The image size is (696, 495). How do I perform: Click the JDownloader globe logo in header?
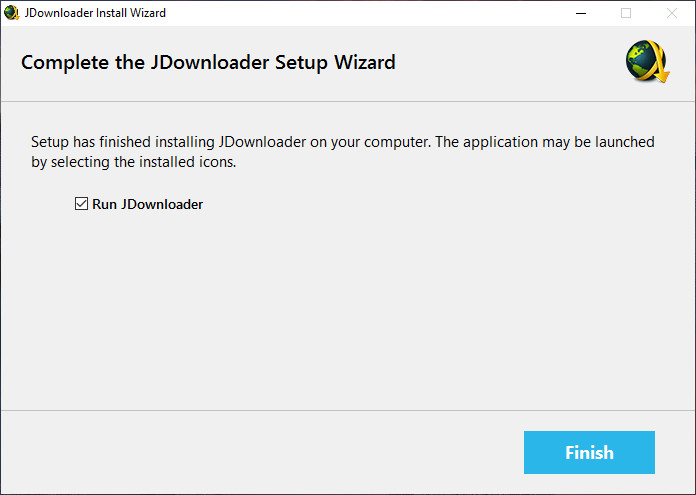pos(647,63)
